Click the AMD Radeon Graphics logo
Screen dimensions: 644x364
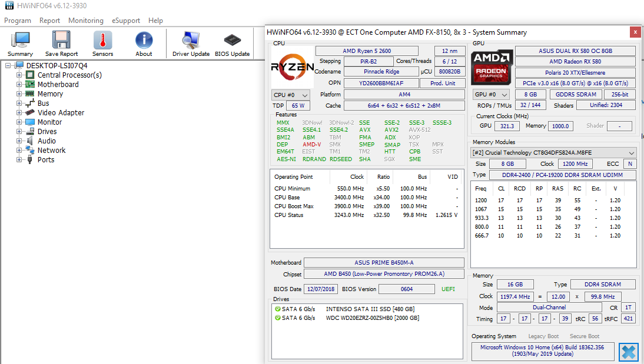(491, 67)
